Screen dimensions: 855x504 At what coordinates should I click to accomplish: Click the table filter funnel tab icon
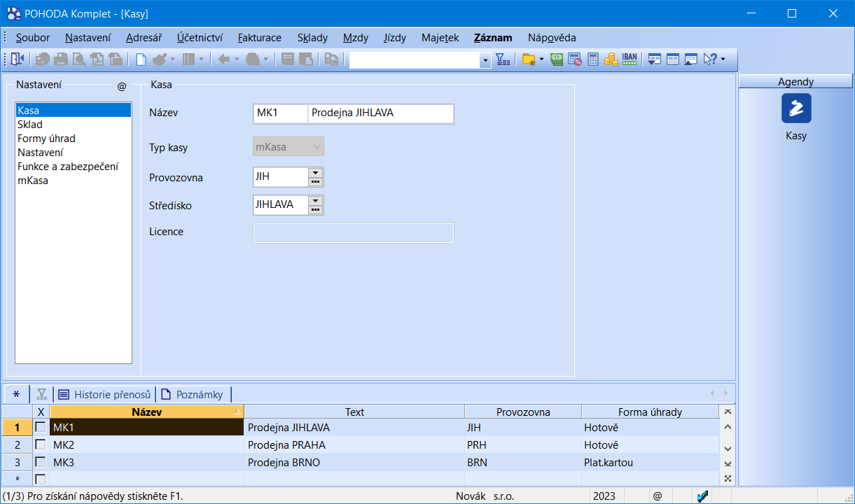point(42,394)
